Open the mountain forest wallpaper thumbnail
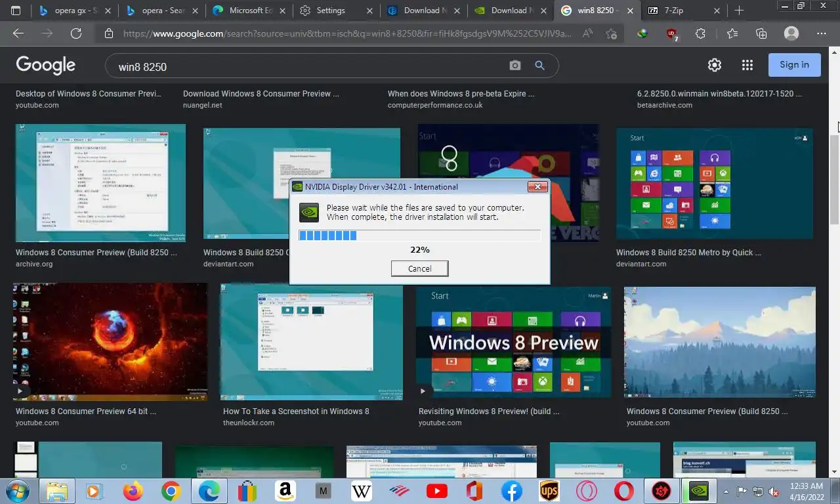The height and width of the screenshot is (504, 840). point(720,341)
